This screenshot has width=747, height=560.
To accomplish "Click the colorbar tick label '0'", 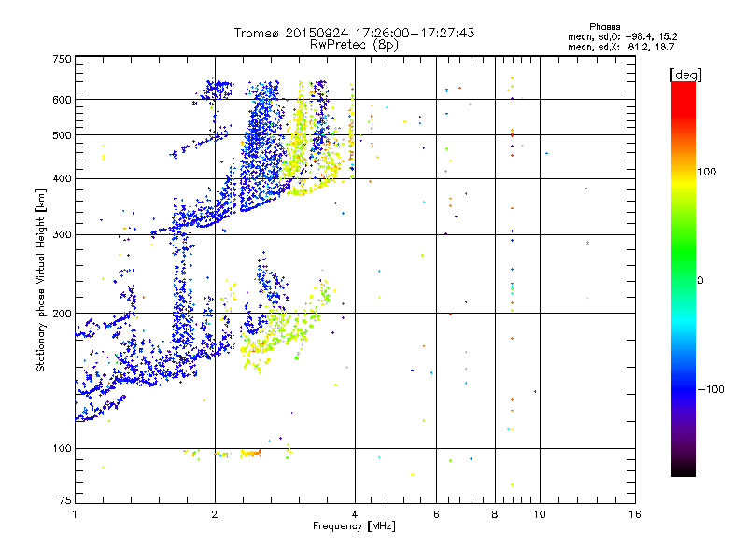I will [x=700, y=281].
